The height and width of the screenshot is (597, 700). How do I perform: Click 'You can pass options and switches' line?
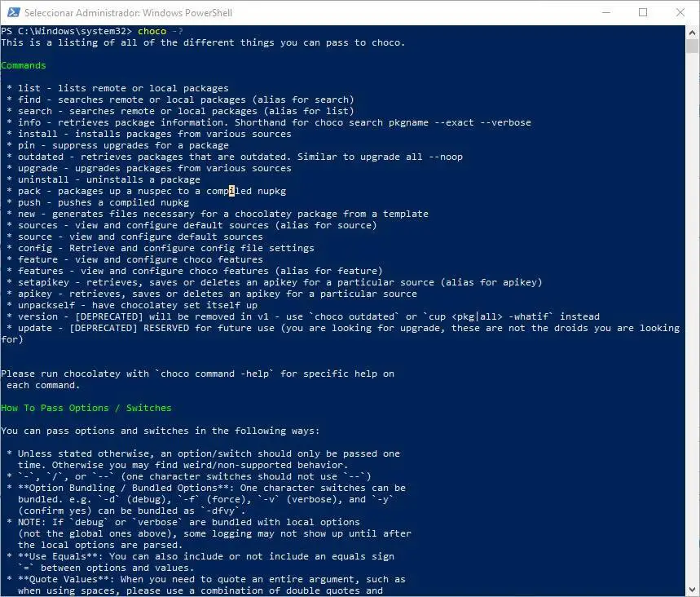click(161, 431)
